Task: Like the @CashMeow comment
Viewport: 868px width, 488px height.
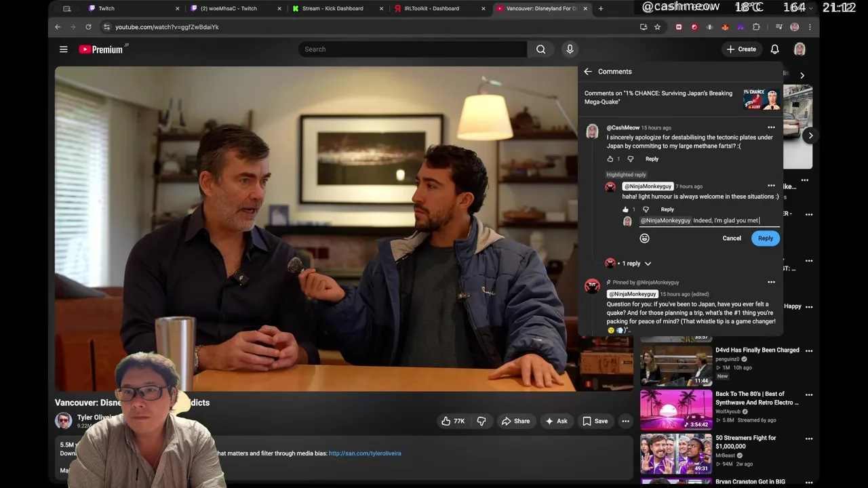Action: click(x=610, y=159)
